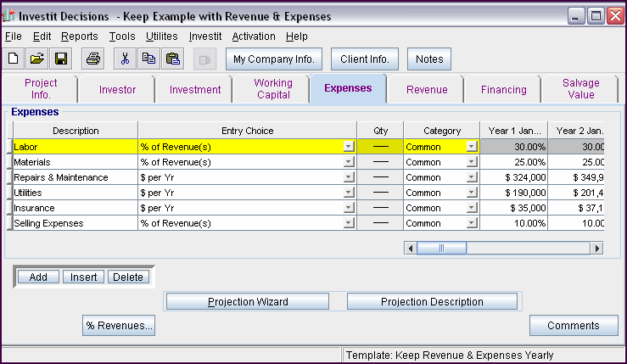
Task: Copy with the duplicate pages icon
Action: click(148, 59)
